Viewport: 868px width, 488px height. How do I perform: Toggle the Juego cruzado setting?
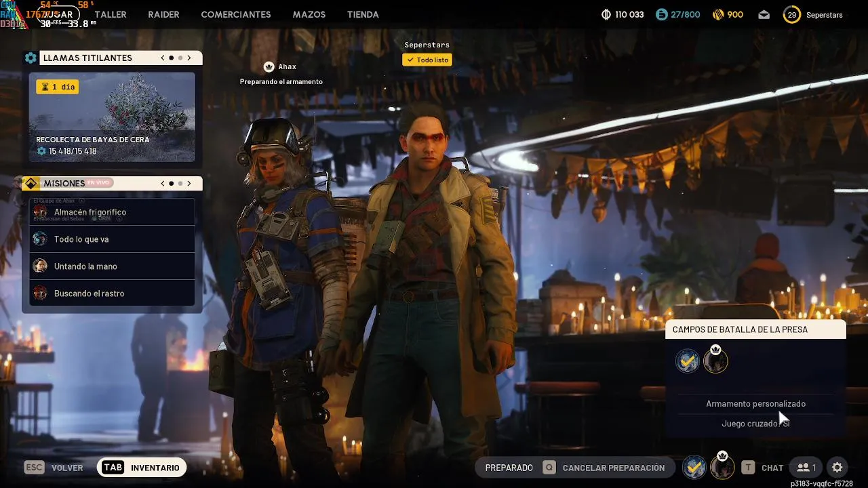[x=755, y=423]
